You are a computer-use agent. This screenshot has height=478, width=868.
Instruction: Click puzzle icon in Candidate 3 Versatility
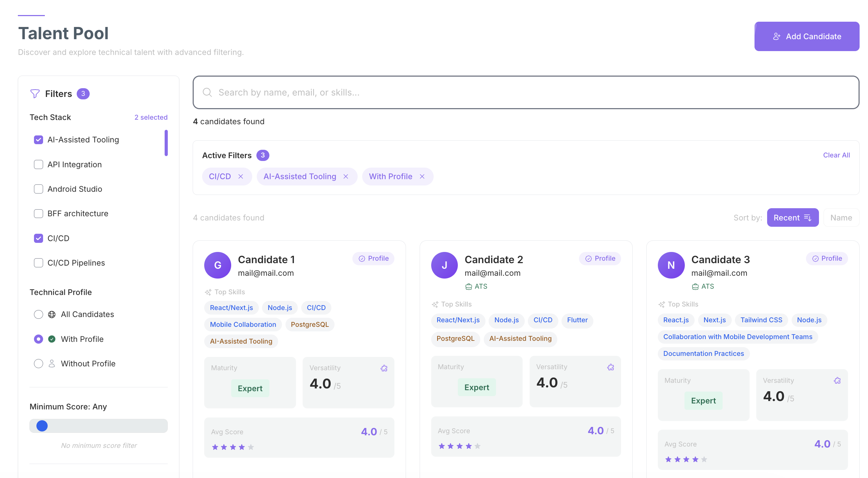tap(837, 381)
